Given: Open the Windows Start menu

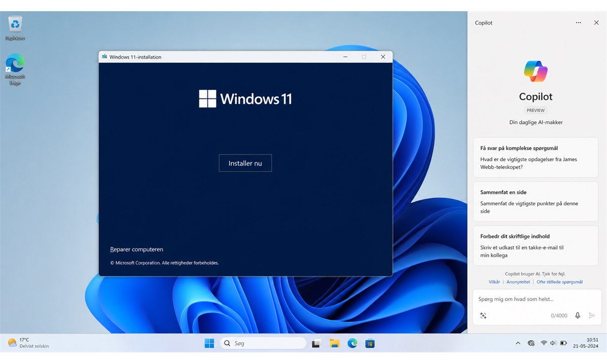Looking at the screenshot, I should click(209, 343).
